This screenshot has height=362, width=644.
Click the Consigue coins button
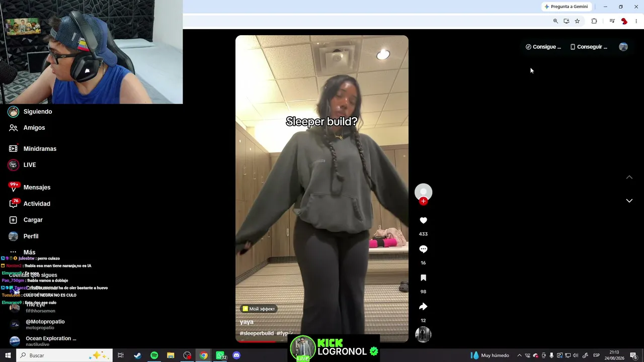coord(543,47)
